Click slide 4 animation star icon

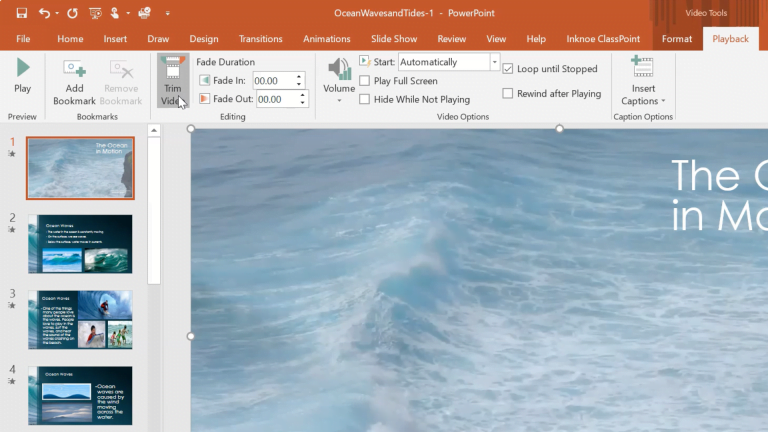[x=12, y=382]
